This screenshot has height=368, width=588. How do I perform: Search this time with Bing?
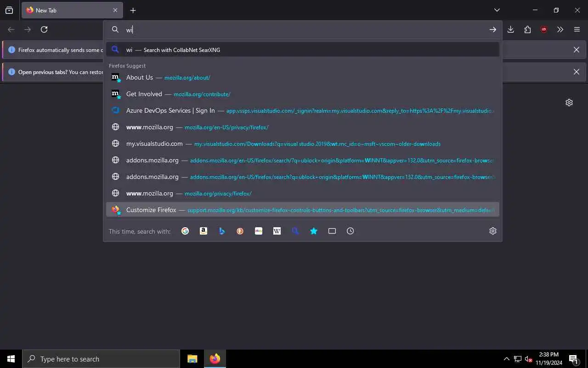(222, 231)
